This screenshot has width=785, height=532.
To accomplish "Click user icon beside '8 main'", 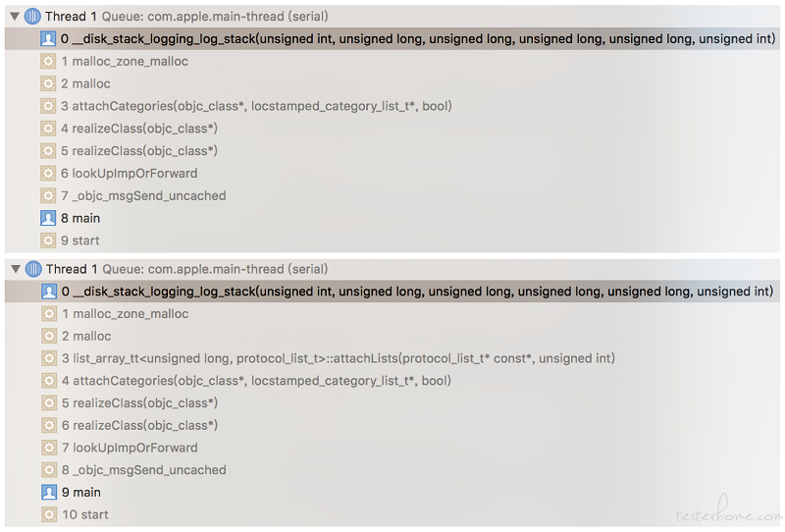I will [48, 218].
